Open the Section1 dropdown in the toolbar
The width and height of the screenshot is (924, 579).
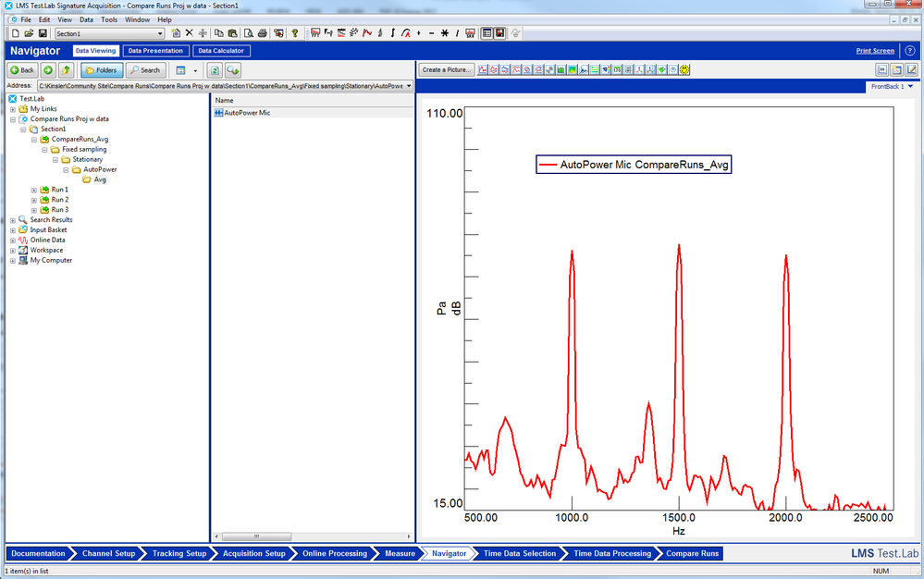click(160, 33)
